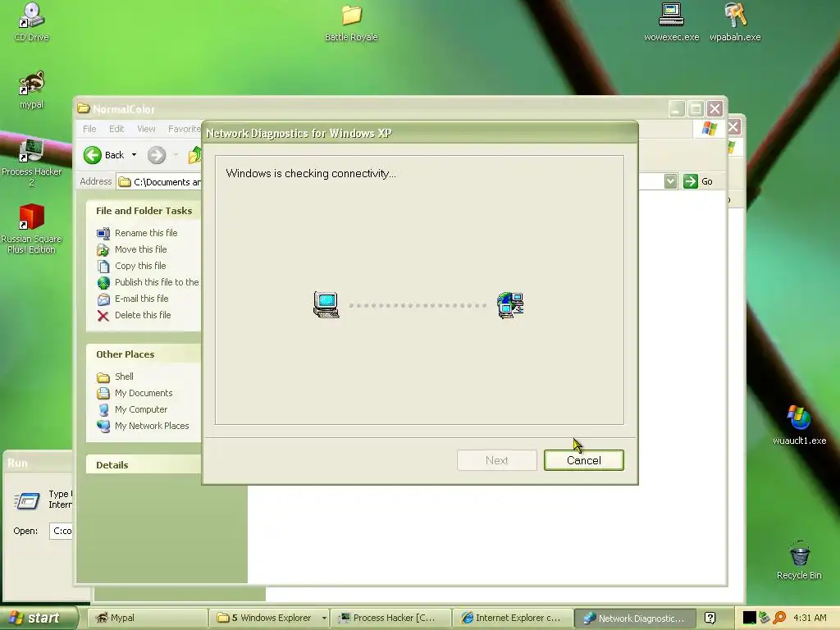This screenshot has width=840, height=630.
Task: Select the Battle Royale folder on desktop
Action: click(351, 22)
